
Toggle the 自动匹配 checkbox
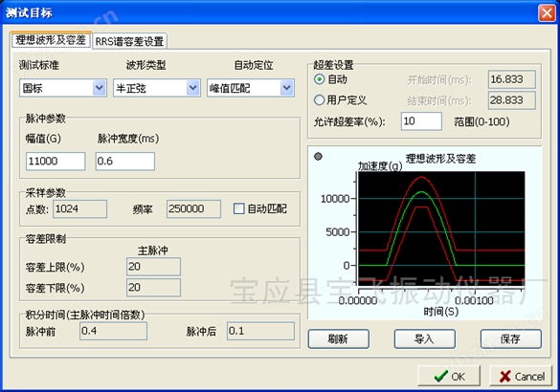[x=238, y=208]
